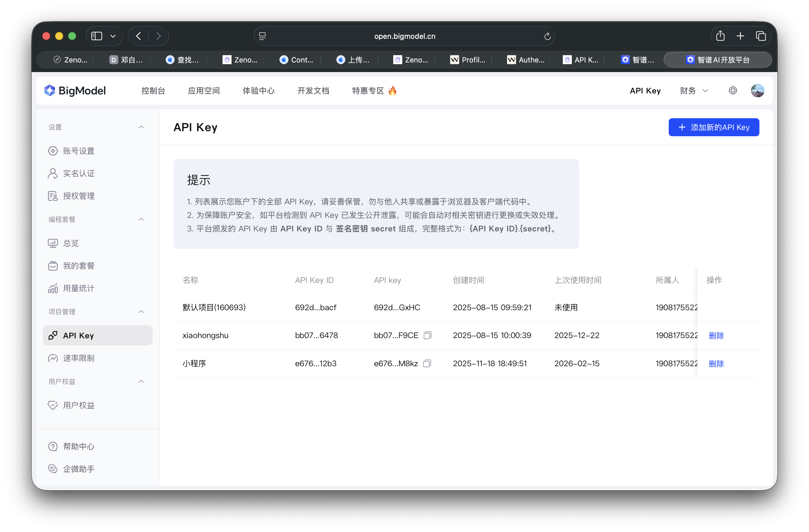Click the 授权管理 sidebar icon
Viewport: 809px width, 532px height.
click(53, 196)
